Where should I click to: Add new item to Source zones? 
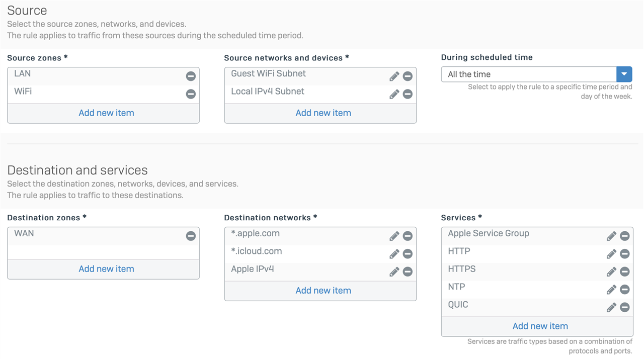click(106, 113)
